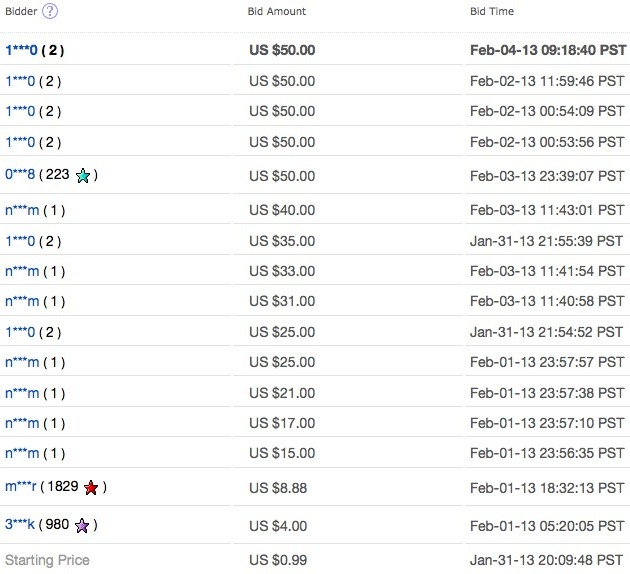This screenshot has height=574, width=630.
Task: Click n***m on the US $21.00 bid
Action: (x=22, y=393)
